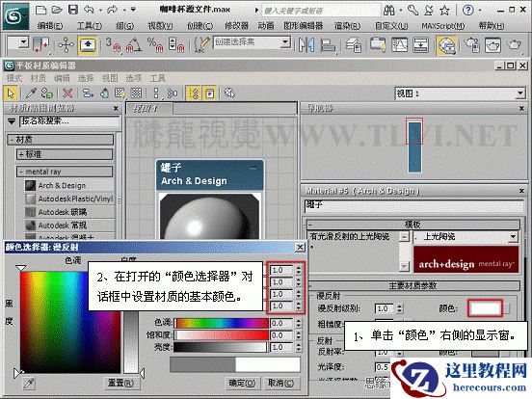532x399 pixels.
Task: Click the 饱和度 saturation slider
Action: (221, 335)
